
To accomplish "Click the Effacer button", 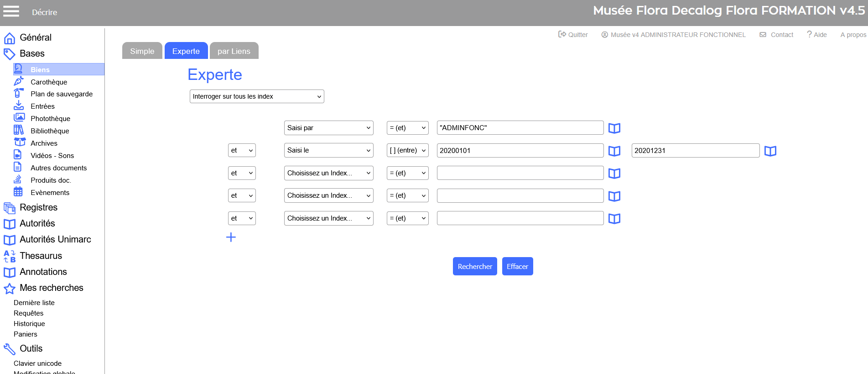I will coord(517,266).
